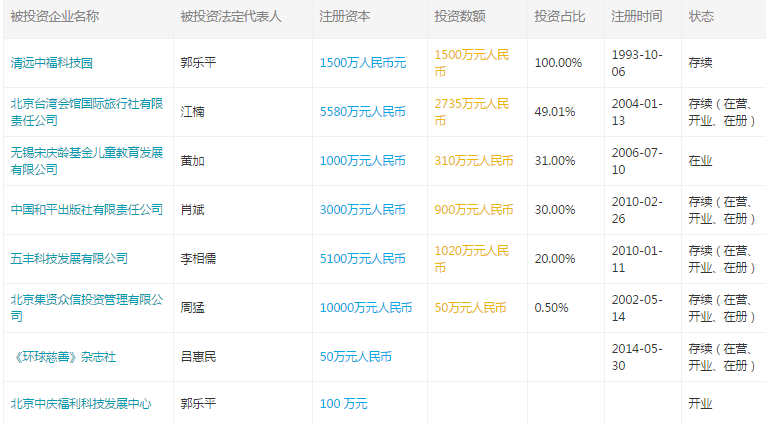Open 北京中庆福利科技发展中心 link

click(x=81, y=404)
